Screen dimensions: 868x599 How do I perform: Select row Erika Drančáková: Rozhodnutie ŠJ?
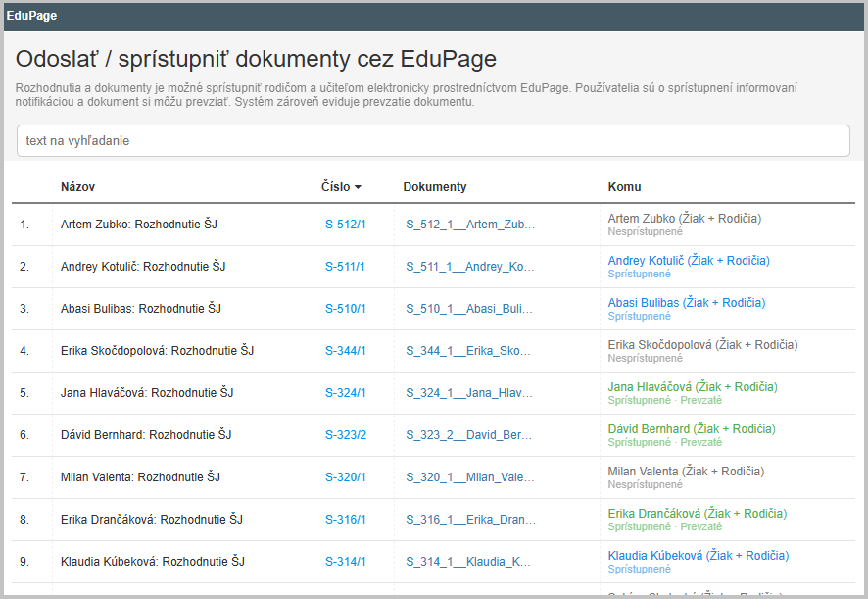[152, 520]
